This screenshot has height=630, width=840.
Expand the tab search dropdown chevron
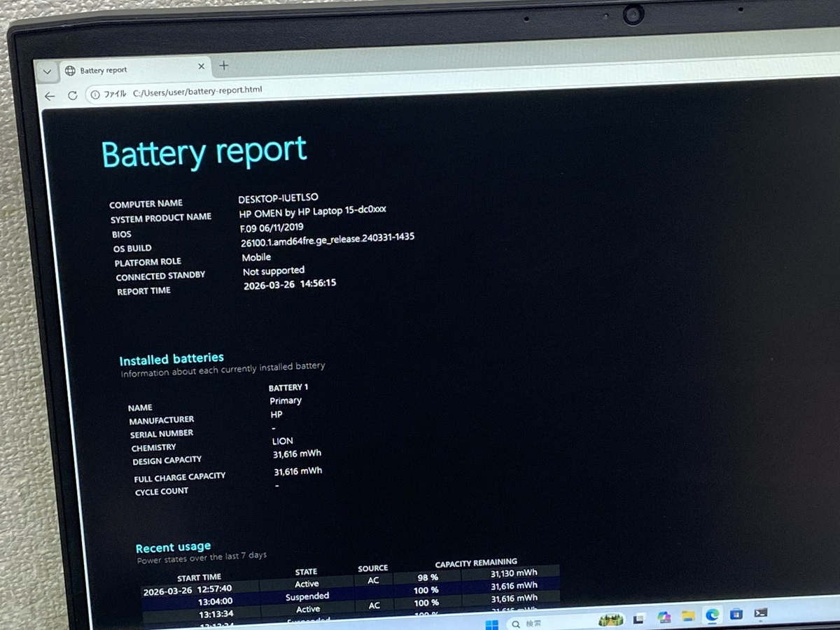[47, 71]
